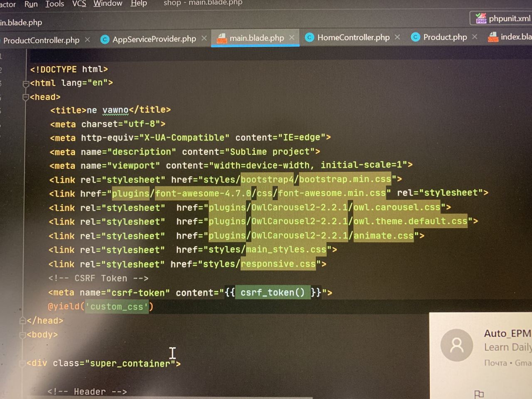Screen dimensions: 532x399
Task: Close the ProductController.php tab
Action: (x=87, y=39)
